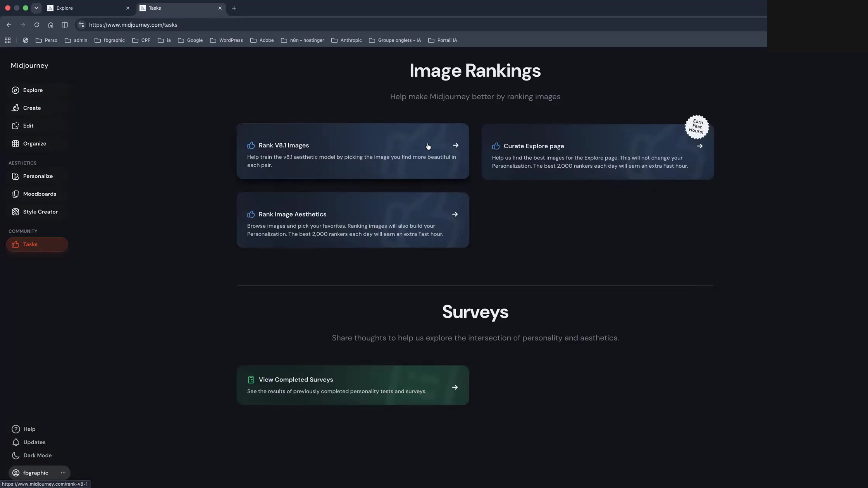Switch to the Explore browser tab
The height and width of the screenshot is (488, 868).
[89, 8]
